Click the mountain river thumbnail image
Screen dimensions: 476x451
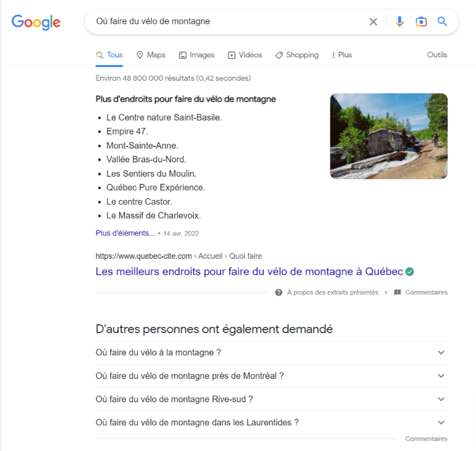pos(389,136)
